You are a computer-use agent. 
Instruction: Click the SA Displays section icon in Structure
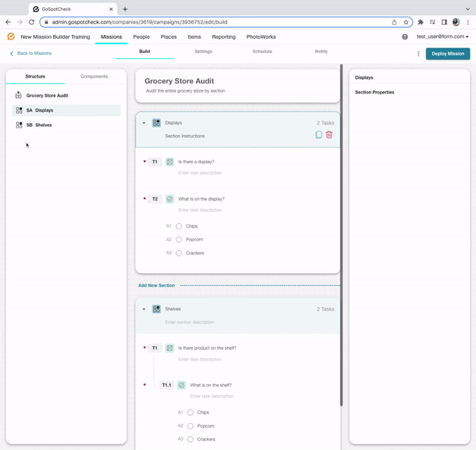click(19, 110)
